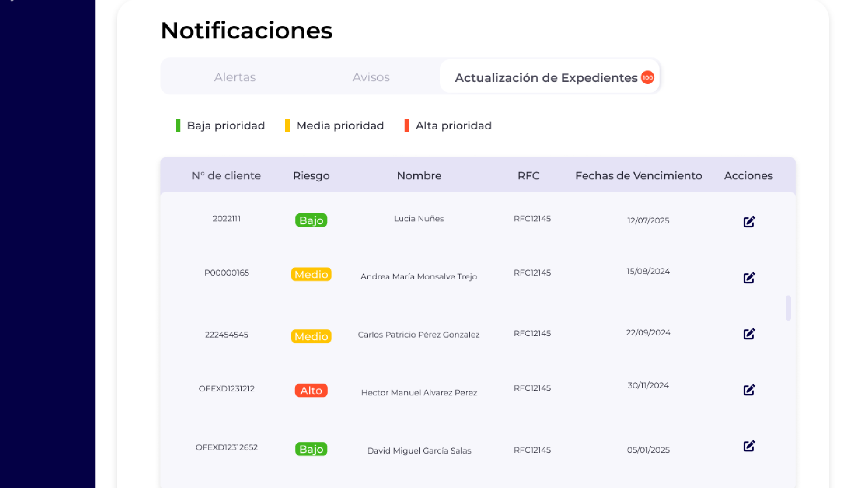Image resolution: width=868 pixels, height=488 pixels.
Task: Open edit action for Andrea María Monsalve Trejo
Action: pos(749,278)
